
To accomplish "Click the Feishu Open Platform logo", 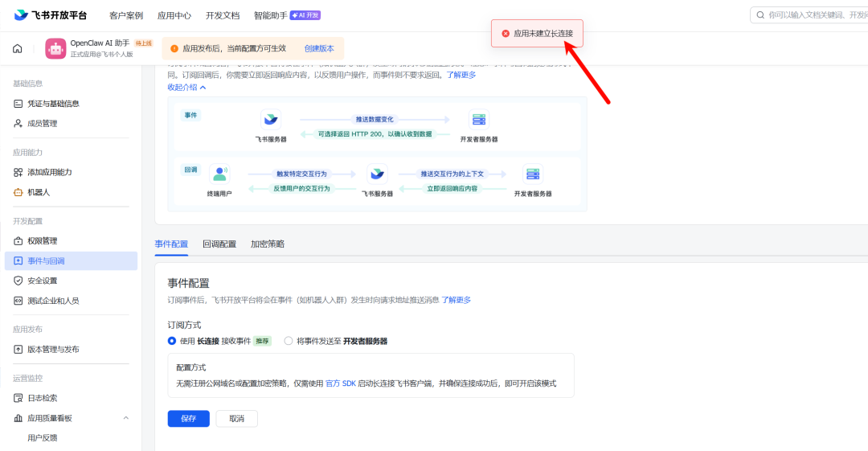I will 51,15.
